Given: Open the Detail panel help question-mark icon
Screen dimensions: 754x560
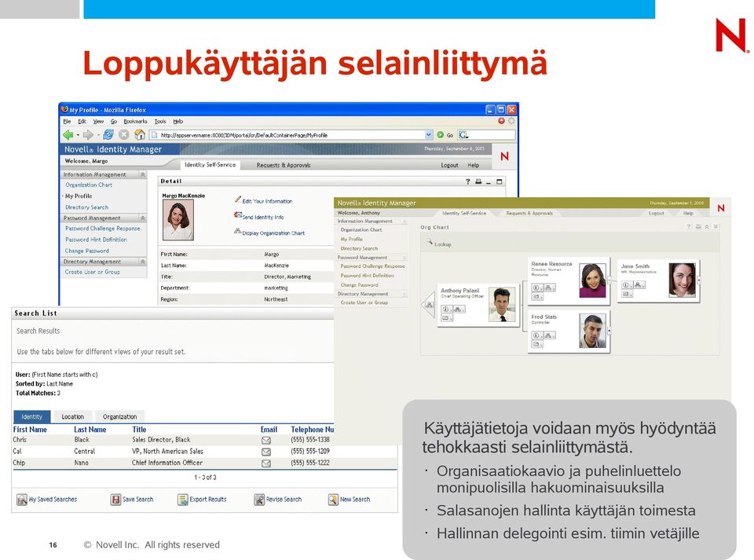Looking at the screenshot, I should [x=467, y=181].
